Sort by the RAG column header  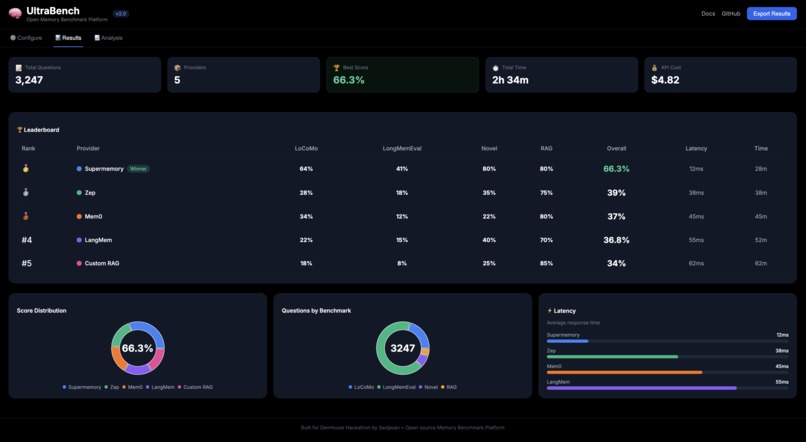pos(546,149)
